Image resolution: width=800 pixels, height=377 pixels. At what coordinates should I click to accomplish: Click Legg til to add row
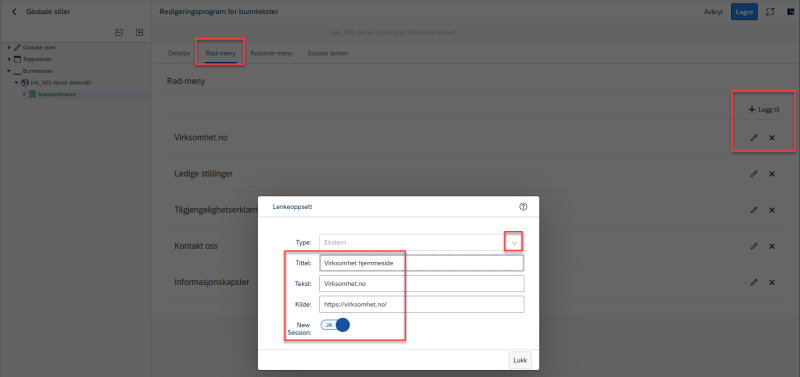764,110
